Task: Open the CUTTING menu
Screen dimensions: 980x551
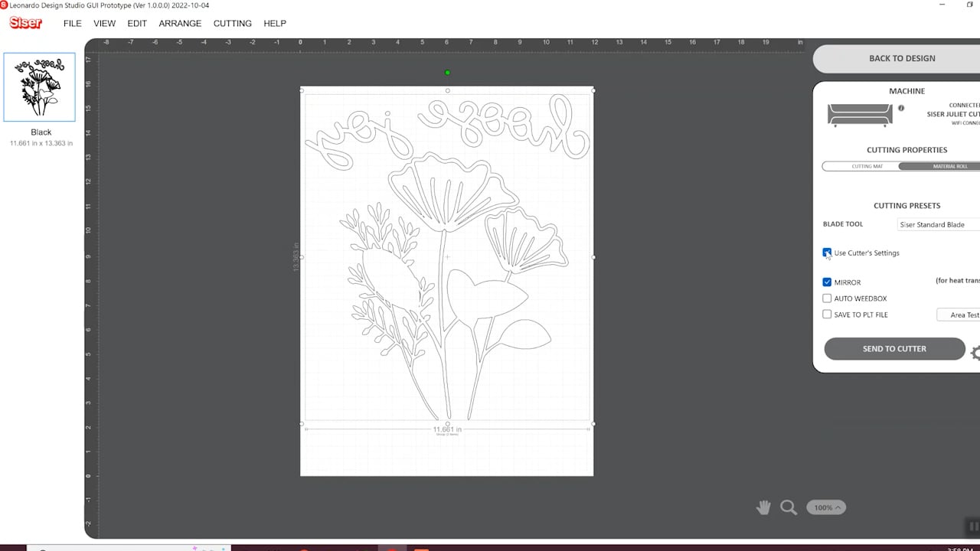Action: coord(232,24)
